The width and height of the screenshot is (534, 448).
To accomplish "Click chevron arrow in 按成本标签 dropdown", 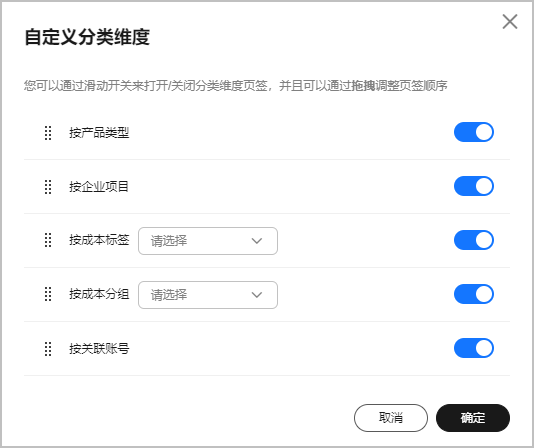I will 257,241.
